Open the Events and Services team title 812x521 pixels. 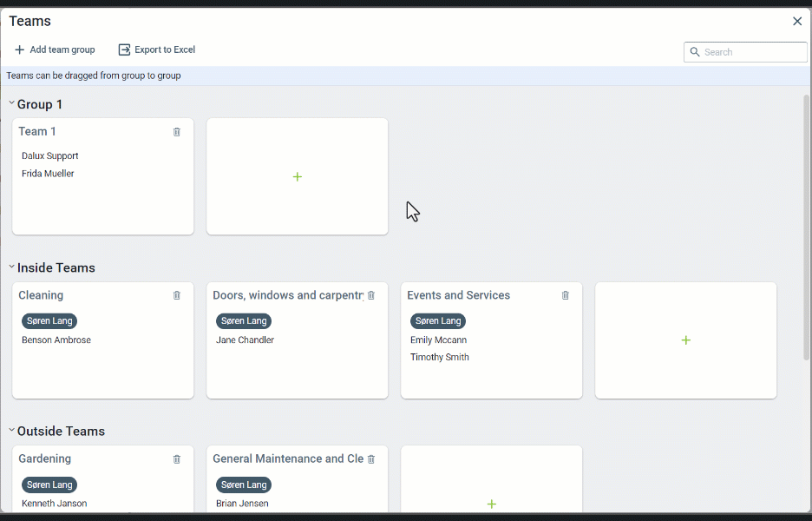[458, 295]
